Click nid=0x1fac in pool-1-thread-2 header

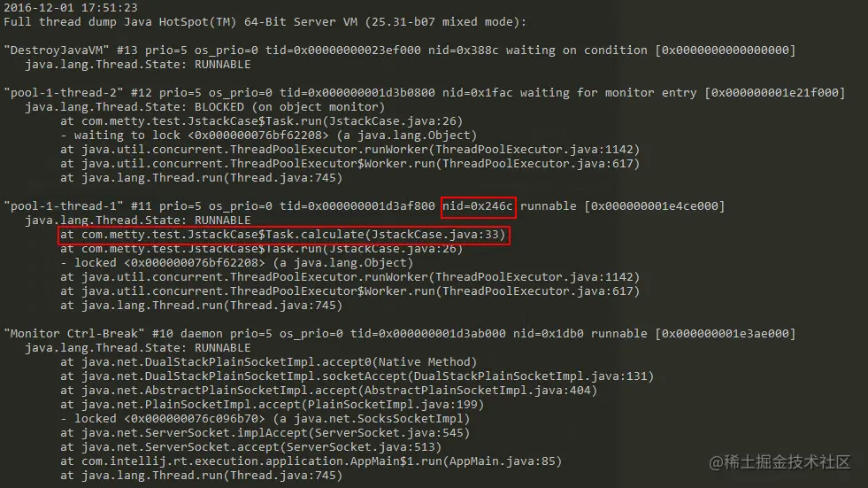click(477, 92)
